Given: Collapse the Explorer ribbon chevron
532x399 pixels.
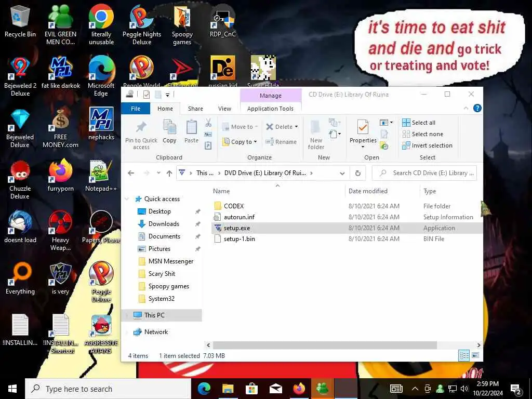Looking at the screenshot, I should tap(466, 108).
